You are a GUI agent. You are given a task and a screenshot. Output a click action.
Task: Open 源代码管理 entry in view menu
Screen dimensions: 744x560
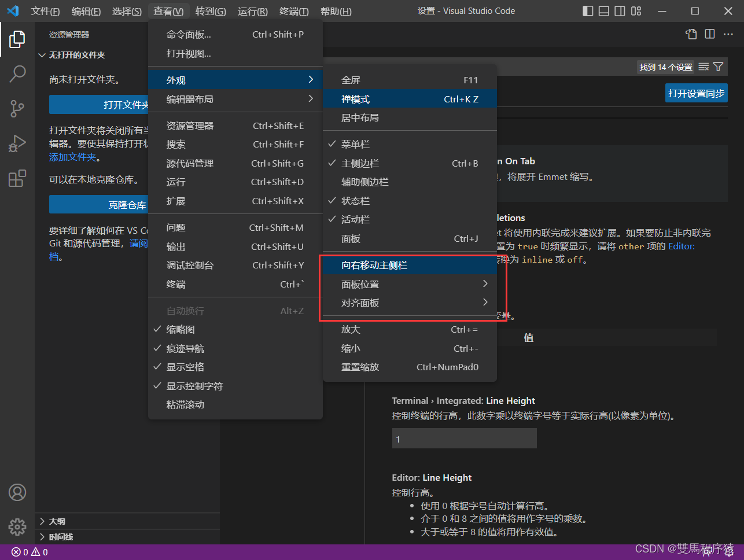tap(235, 164)
